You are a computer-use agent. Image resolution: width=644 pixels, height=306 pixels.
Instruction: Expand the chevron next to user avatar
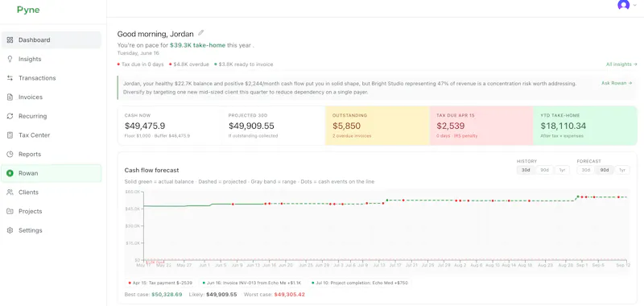[x=635, y=5]
